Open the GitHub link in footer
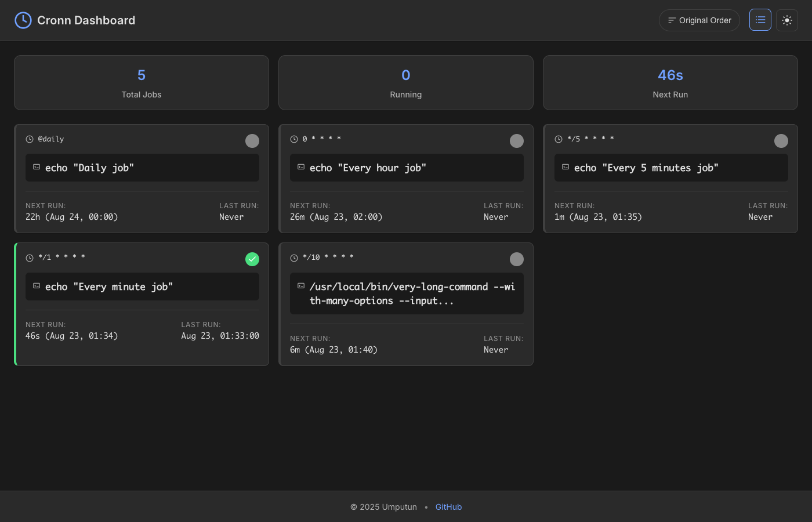 (449, 507)
